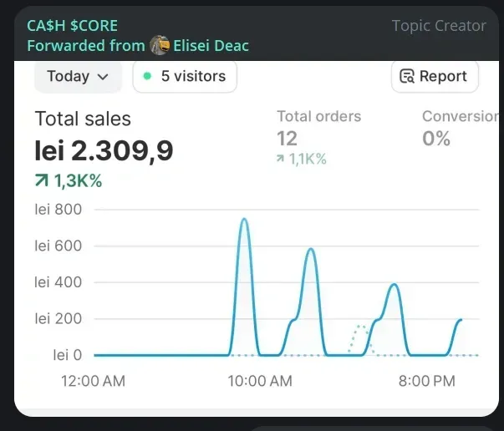Image resolution: width=504 pixels, height=431 pixels.
Task: Select the Total sales metric heading
Action: 83,119
